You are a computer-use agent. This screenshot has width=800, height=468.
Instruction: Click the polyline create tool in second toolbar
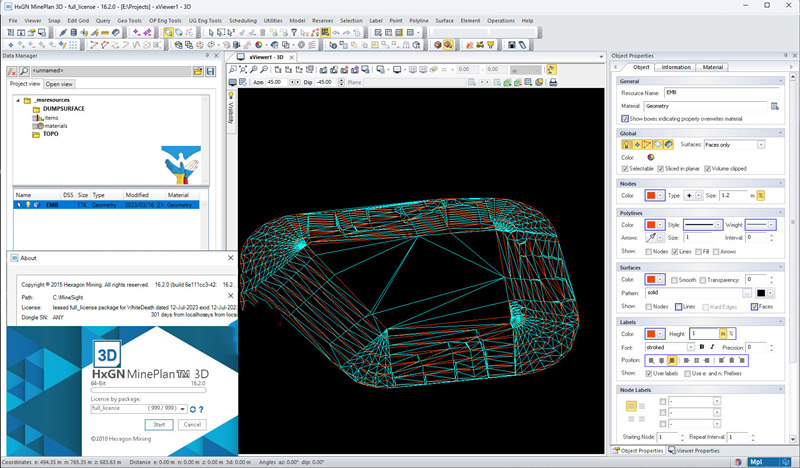tap(94, 45)
